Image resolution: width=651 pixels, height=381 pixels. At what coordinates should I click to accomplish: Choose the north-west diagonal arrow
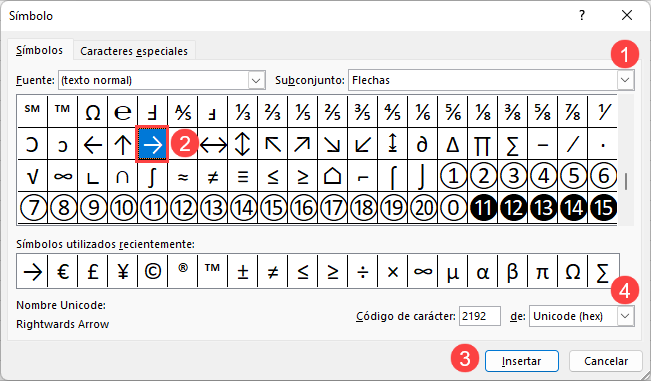click(273, 144)
